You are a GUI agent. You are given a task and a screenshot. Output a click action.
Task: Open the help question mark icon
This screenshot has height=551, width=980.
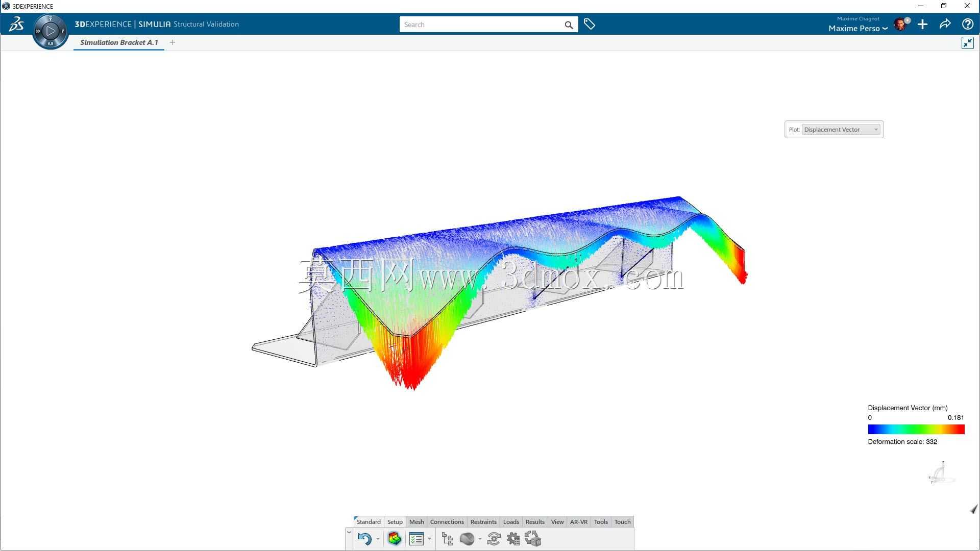[x=967, y=24]
